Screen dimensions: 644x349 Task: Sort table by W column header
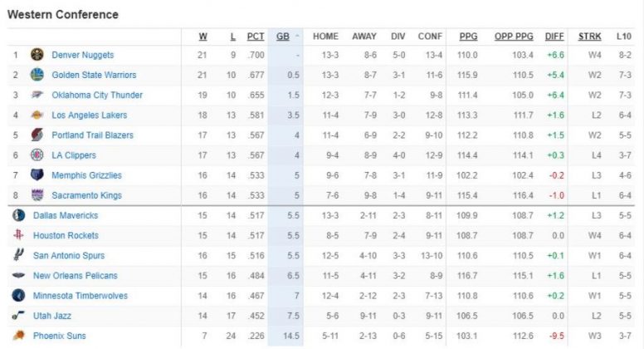[x=203, y=37]
